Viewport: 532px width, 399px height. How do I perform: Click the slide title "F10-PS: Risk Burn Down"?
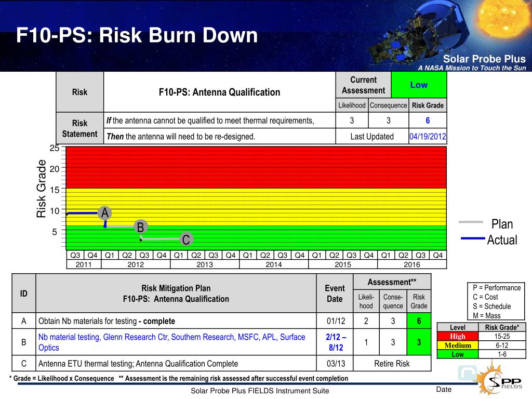(x=137, y=35)
